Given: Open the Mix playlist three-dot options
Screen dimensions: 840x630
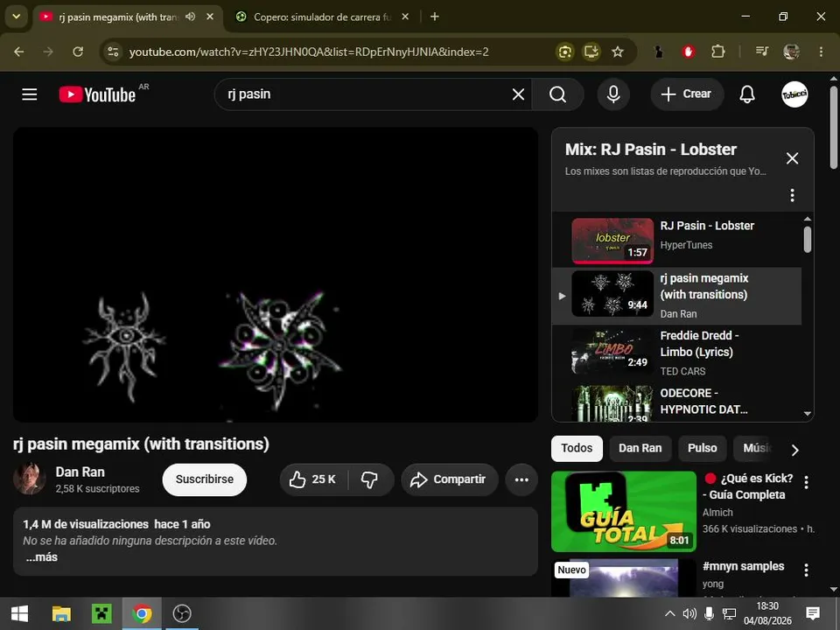Looking at the screenshot, I should [x=793, y=195].
